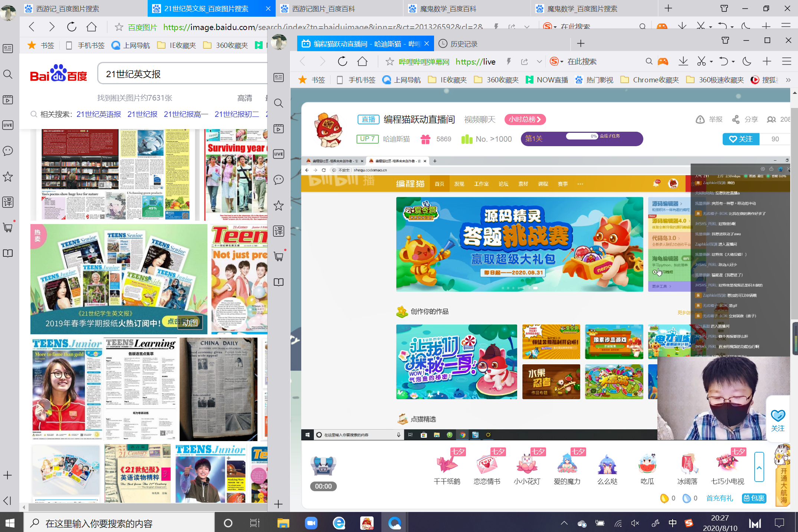Viewport: 798px width, 532px height.
Task: Collapse the sidebar in the Baidu window
Action: pos(7,500)
